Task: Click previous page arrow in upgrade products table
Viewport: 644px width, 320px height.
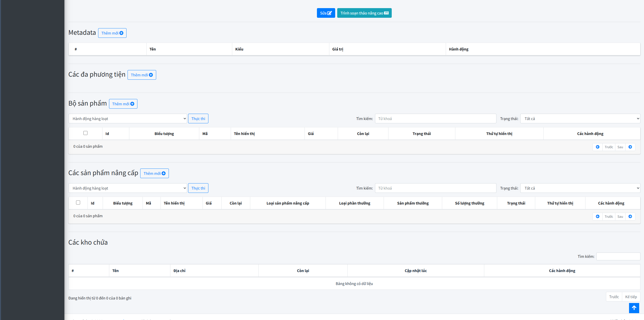Action: pos(598,216)
